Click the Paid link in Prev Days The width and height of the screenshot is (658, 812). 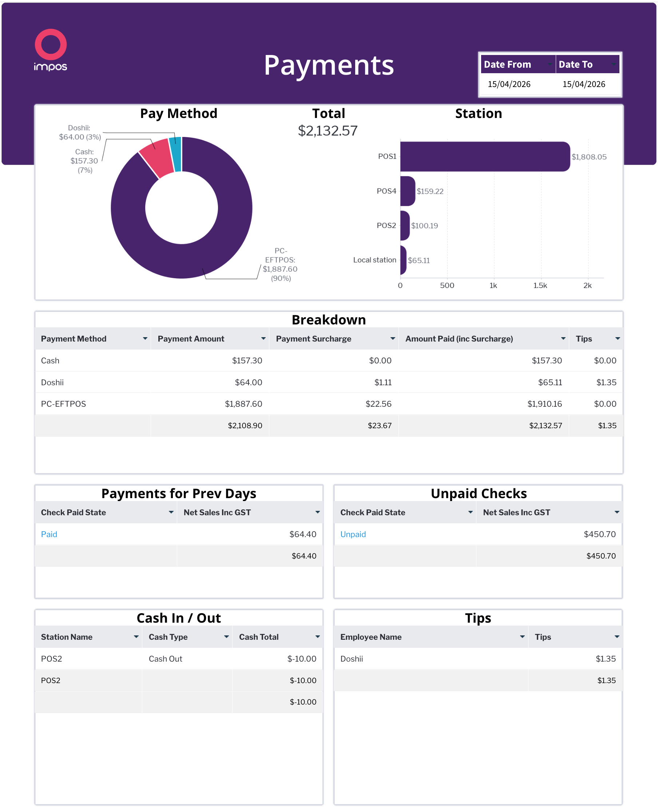49,535
